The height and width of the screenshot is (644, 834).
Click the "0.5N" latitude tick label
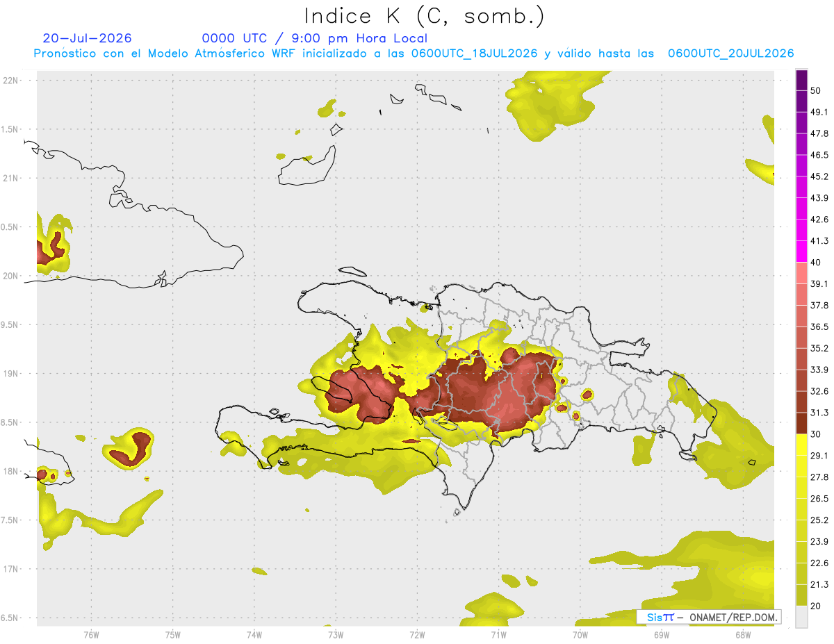click(x=9, y=227)
